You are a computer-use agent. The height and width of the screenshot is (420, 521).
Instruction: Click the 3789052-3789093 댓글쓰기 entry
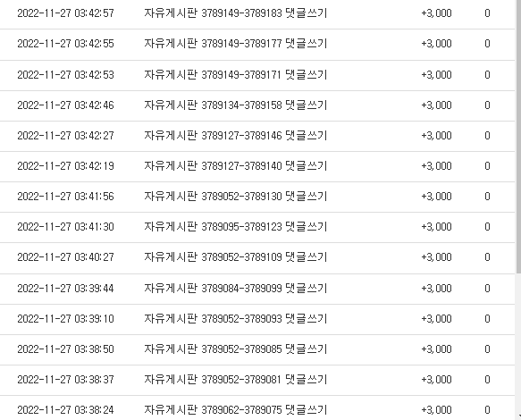(236, 319)
